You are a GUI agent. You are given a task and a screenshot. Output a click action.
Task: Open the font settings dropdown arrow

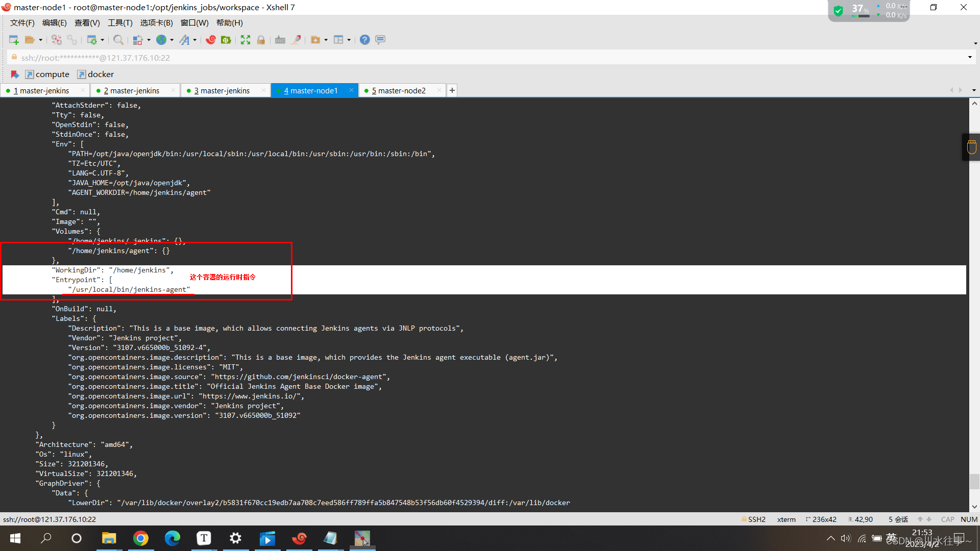pos(195,40)
